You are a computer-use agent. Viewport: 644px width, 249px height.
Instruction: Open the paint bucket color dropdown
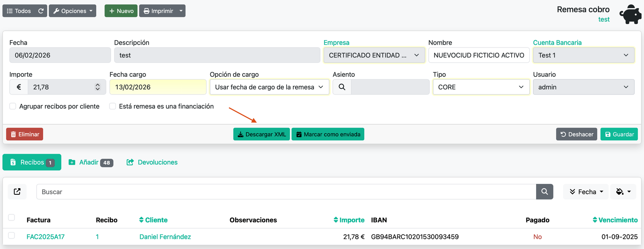point(623,192)
